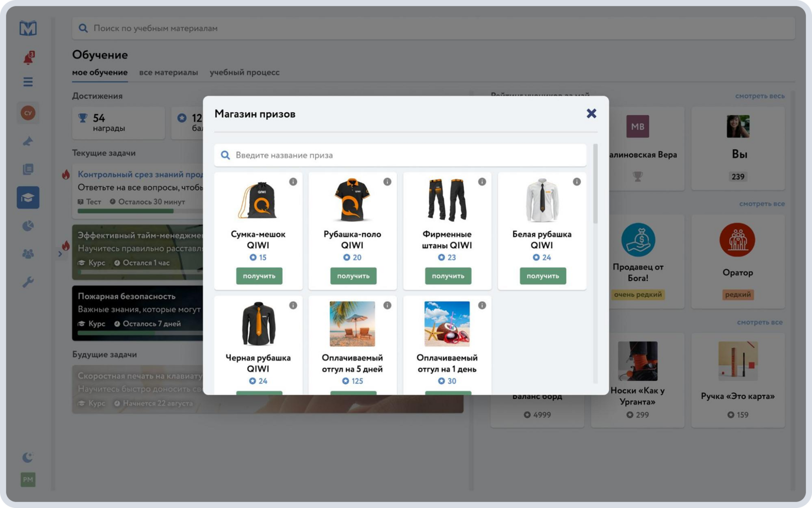This screenshot has height=508, width=812.
Task: Open the documents library sidebar icon
Action: (28, 169)
